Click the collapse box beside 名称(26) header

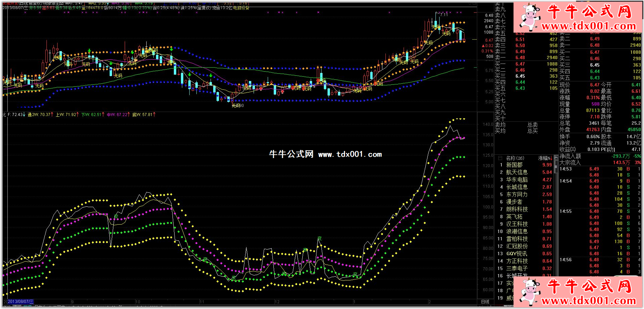[x=500, y=158]
